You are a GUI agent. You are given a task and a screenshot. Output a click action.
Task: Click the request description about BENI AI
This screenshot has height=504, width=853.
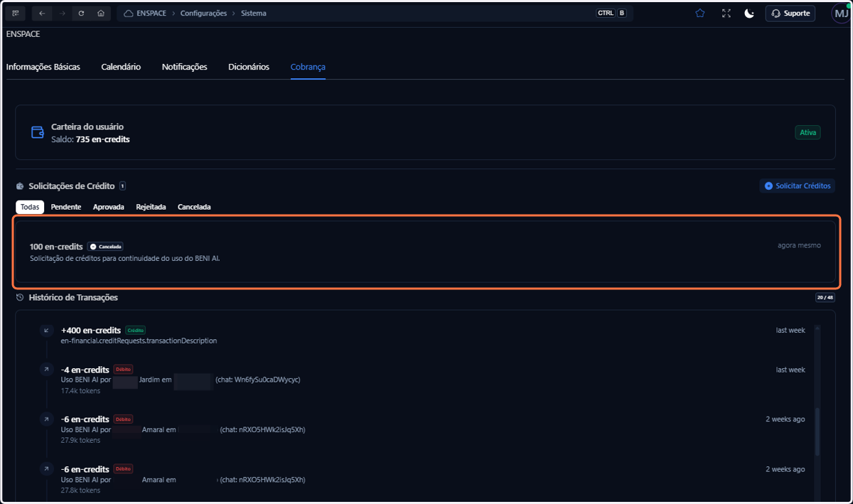pos(125,258)
